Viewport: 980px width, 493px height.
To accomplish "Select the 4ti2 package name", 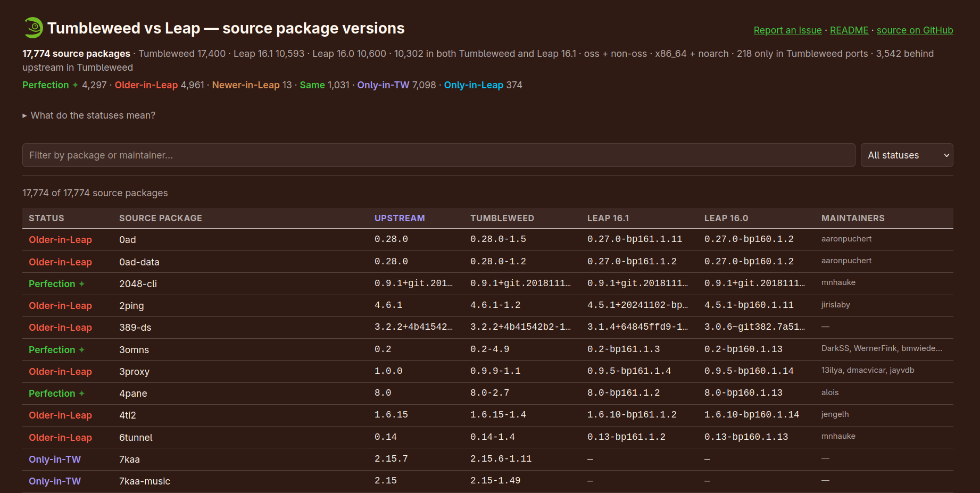I will [128, 415].
